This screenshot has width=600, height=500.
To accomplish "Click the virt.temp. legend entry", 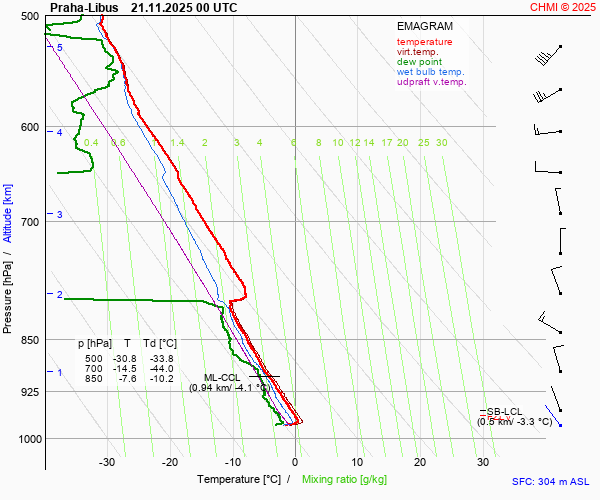I will point(419,52).
